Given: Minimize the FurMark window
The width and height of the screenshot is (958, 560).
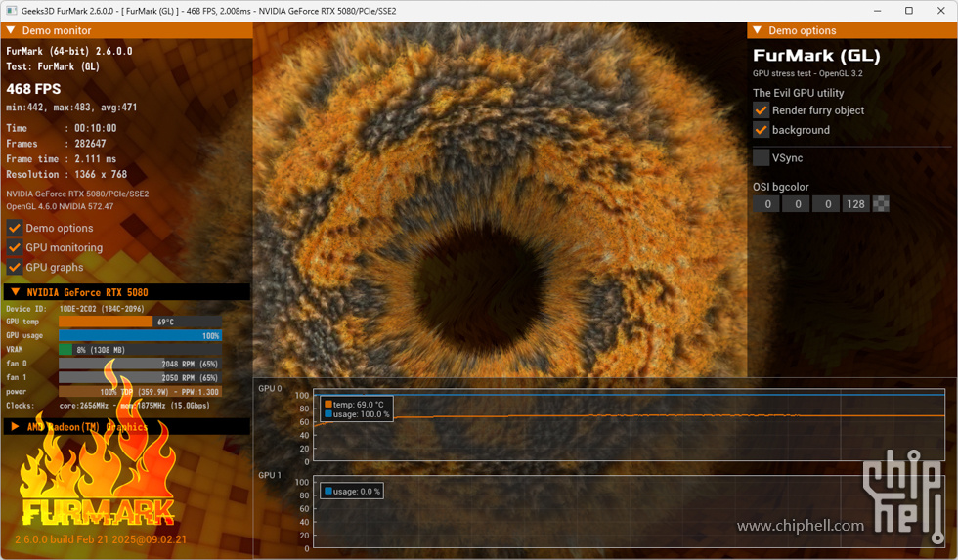Looking at the screenshot, I should [x=878, y=11].
